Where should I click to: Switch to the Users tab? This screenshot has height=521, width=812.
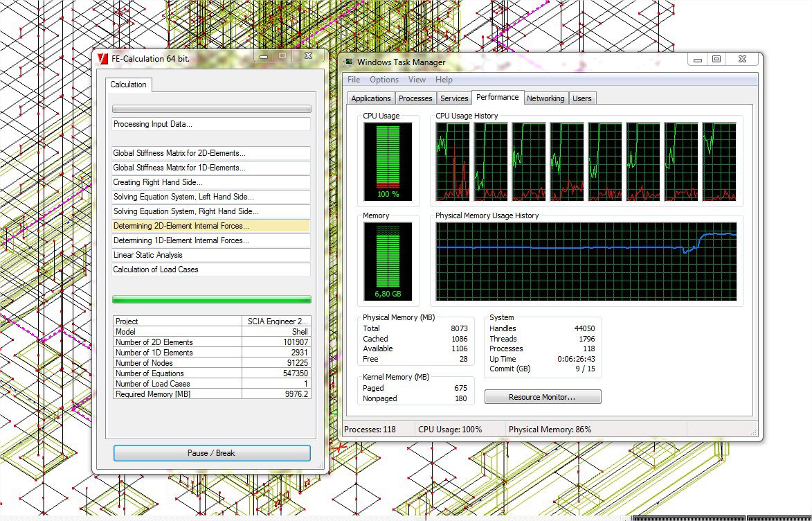click(x=581, y=98)
